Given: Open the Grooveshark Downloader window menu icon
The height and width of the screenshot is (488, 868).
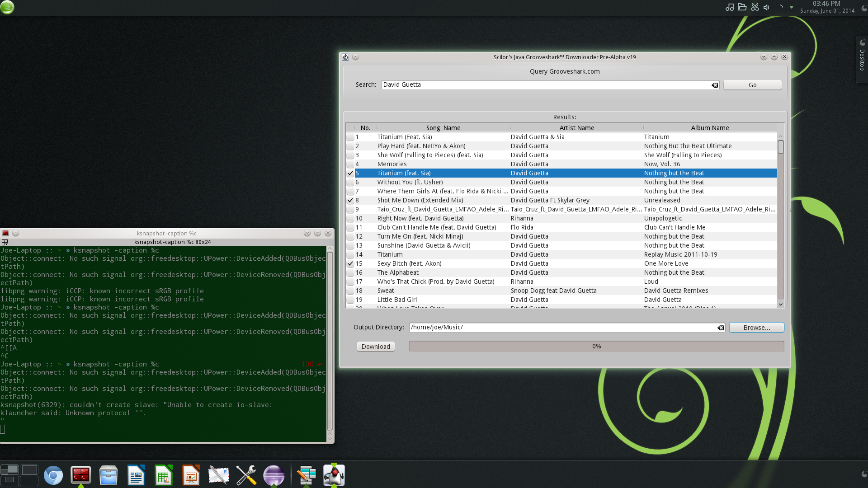Looking at the screenshot, I should point(345,57).
